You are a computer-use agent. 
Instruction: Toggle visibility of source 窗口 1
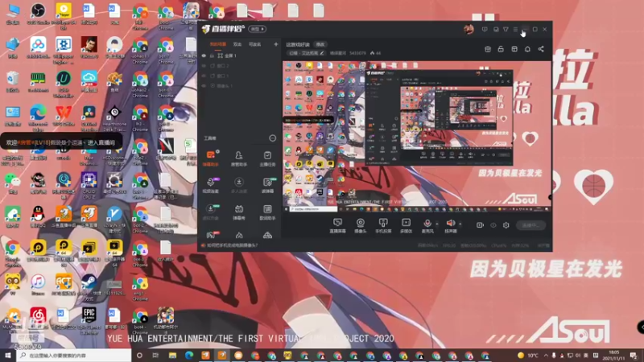(x=204, y=76)
